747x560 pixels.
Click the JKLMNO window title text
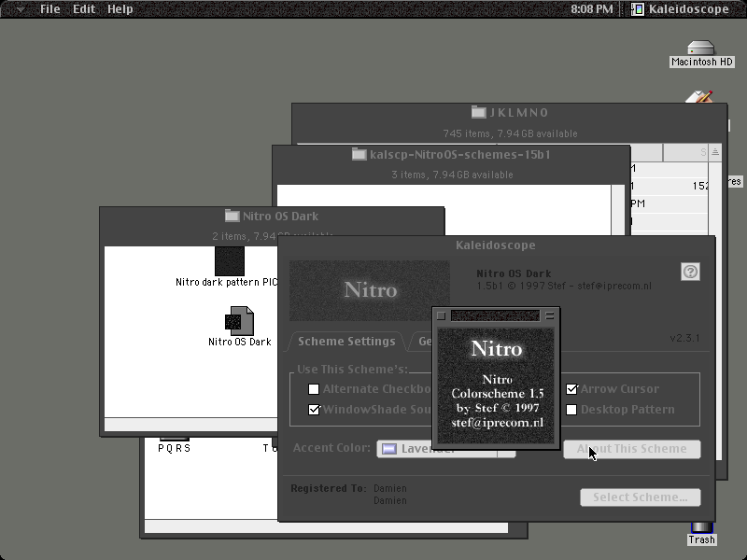519,113
